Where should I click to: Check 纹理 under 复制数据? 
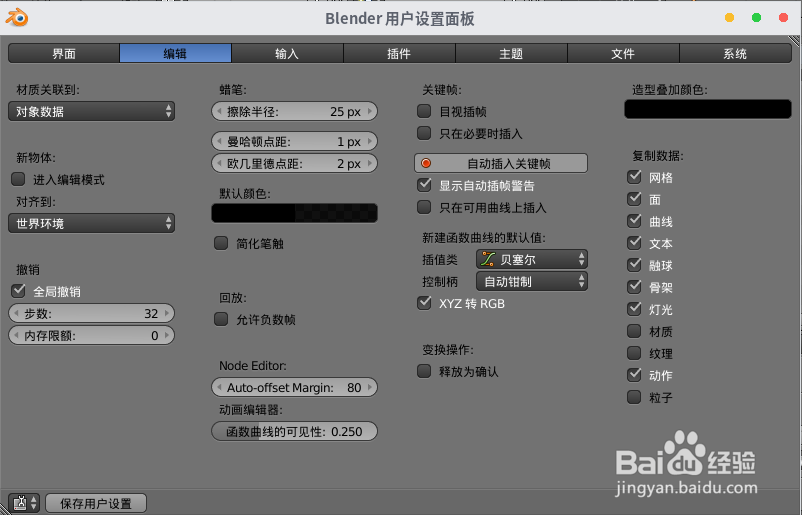click(634, 353)
